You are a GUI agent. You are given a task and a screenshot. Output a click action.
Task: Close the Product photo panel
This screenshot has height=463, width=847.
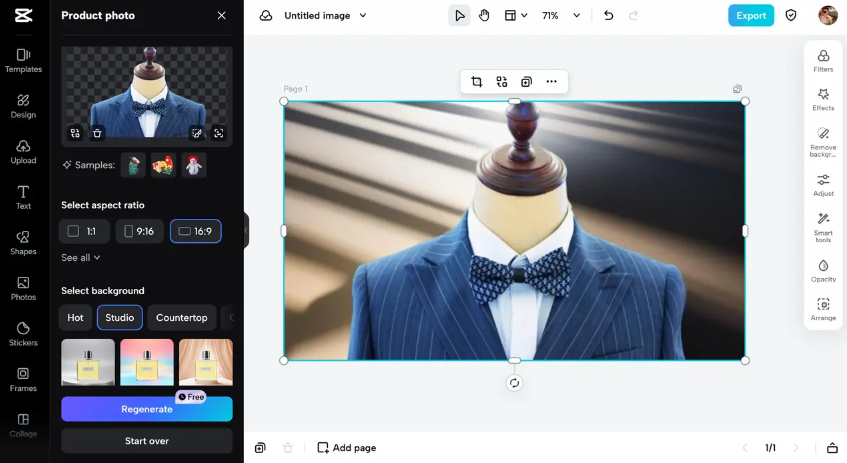click(x=221, y=16)
